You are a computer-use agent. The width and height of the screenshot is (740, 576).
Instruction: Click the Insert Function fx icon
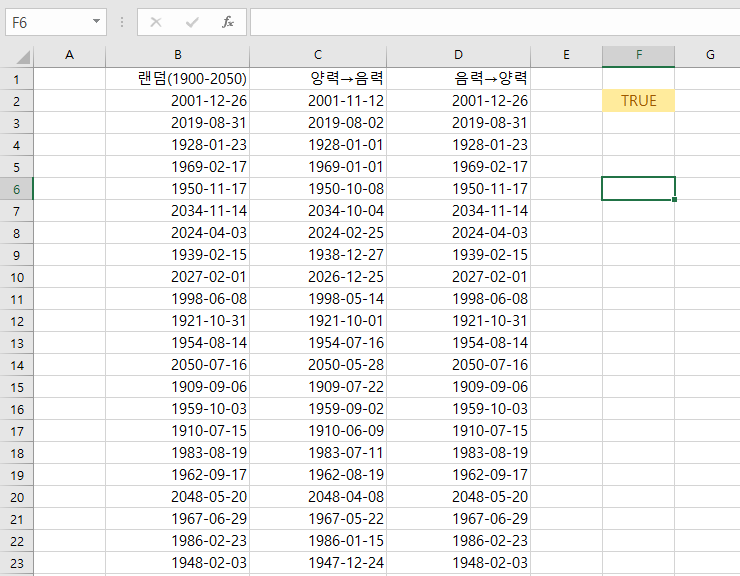(x=227, y=21)
